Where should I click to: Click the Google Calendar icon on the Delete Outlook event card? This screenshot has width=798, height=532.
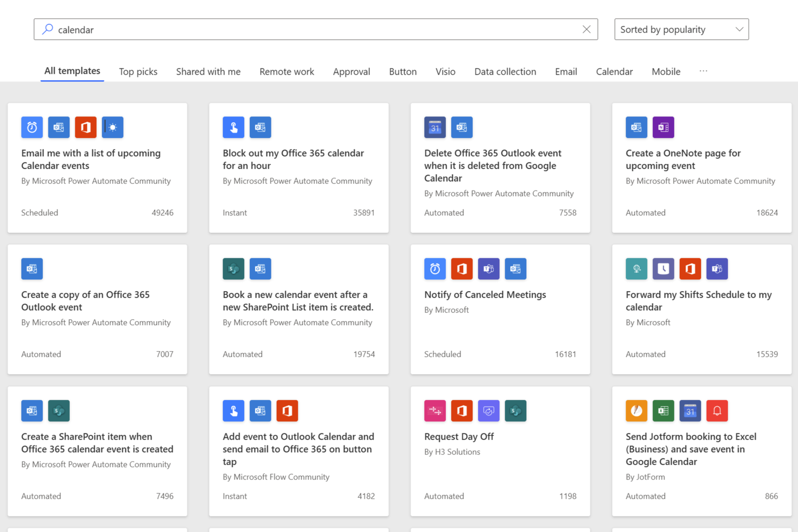435,127
